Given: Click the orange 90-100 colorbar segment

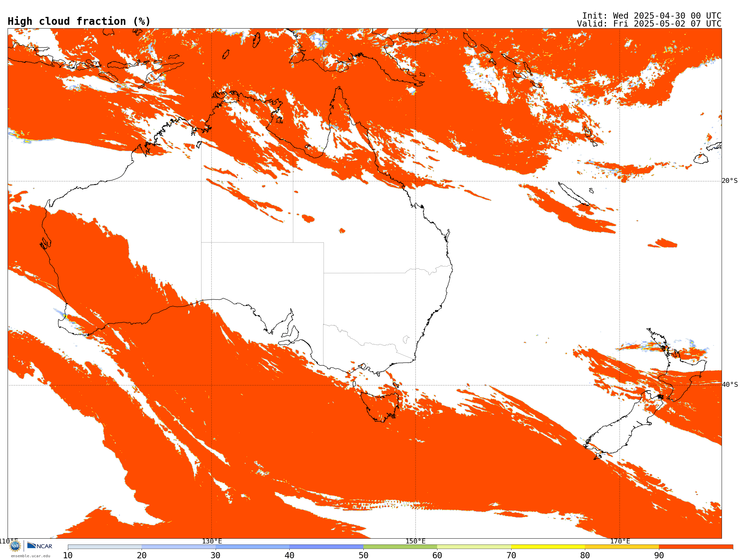Looking at the screenshot, I should click(696, 547).
